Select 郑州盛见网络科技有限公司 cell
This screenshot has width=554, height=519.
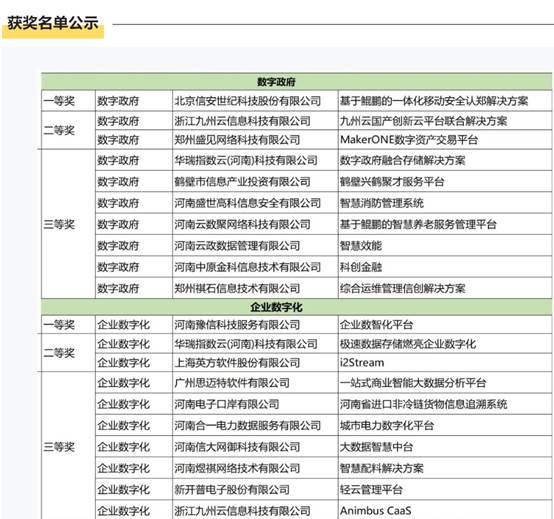(x=255, y=140)
